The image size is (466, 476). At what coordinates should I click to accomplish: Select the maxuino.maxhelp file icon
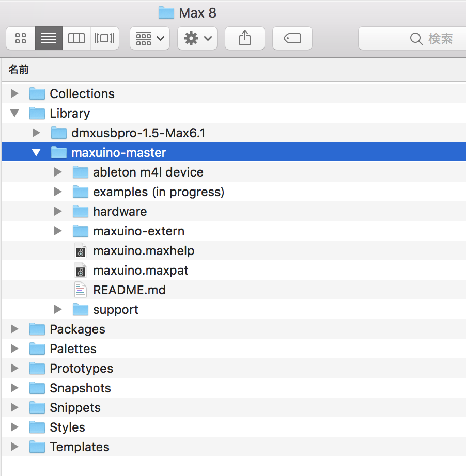[x=80, y=251]
